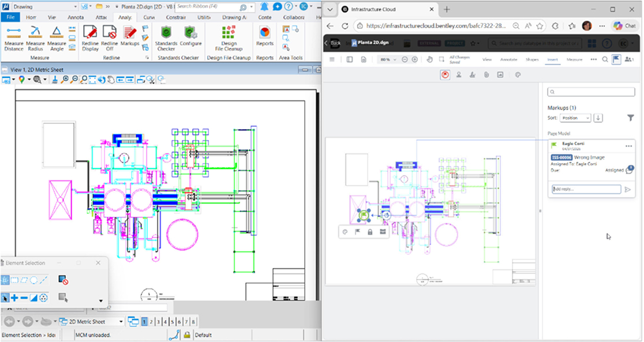The width and height of the screenshot is (644, 342).
Task: Open the Sort Position dropdown in Markups panel
Action: click(575, 118)
